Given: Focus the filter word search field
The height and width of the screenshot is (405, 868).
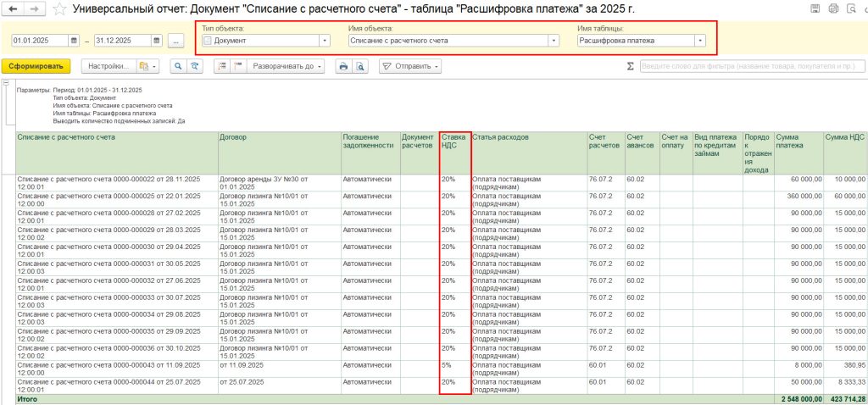Looking at the screenshot, I should pyautogui.click(x=751, y=66).
